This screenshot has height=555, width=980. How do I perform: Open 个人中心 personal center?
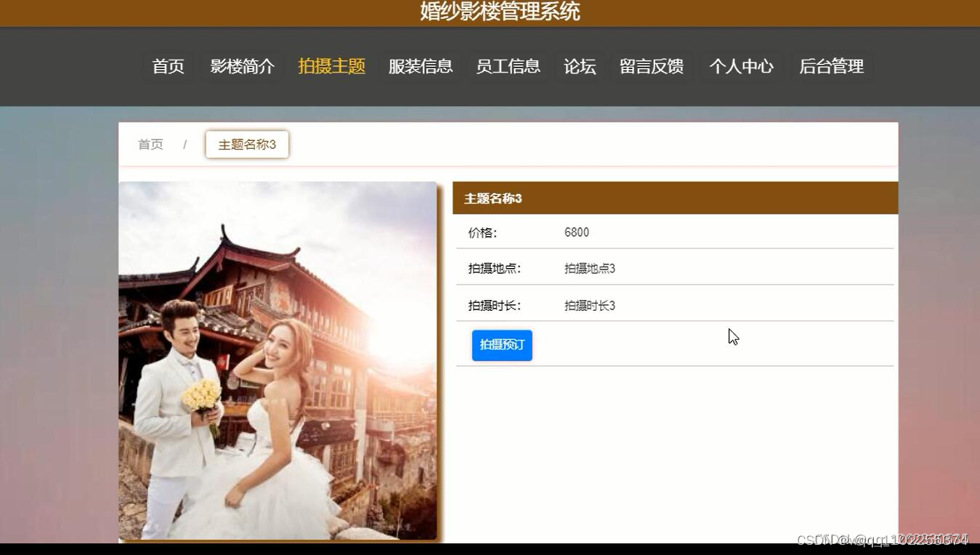pos(740,66)
